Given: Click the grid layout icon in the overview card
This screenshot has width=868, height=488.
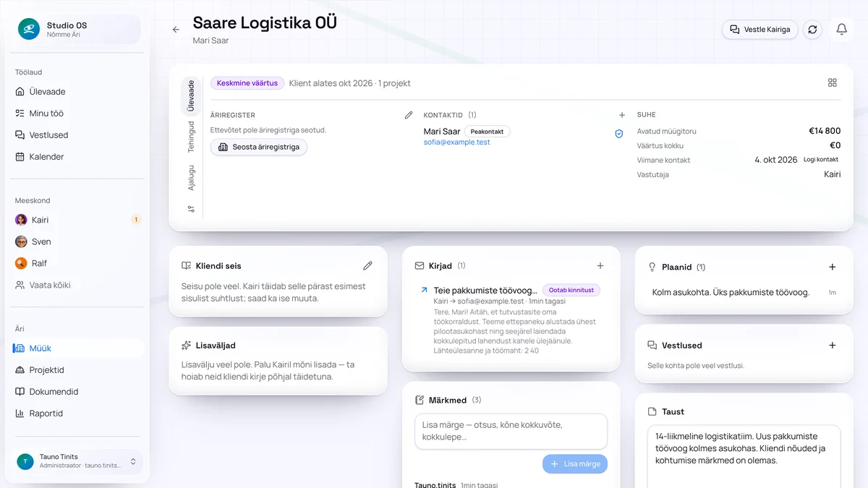Looking at the screenshot, I should [833, 83].
